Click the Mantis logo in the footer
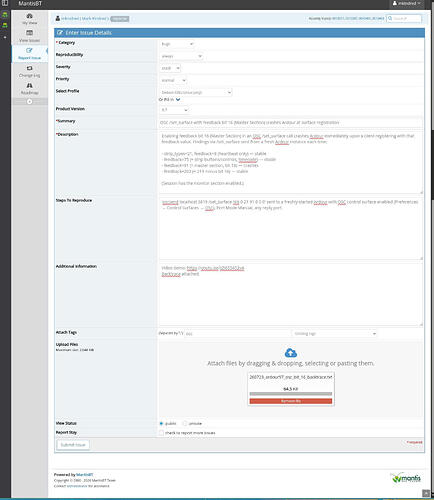434x500 pixels. coord(406,478)
